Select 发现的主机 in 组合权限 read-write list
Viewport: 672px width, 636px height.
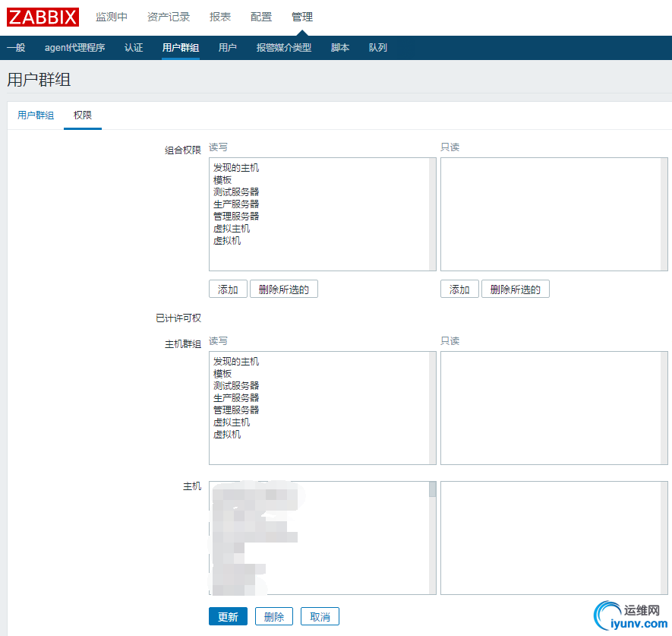(x=236, y=168)
